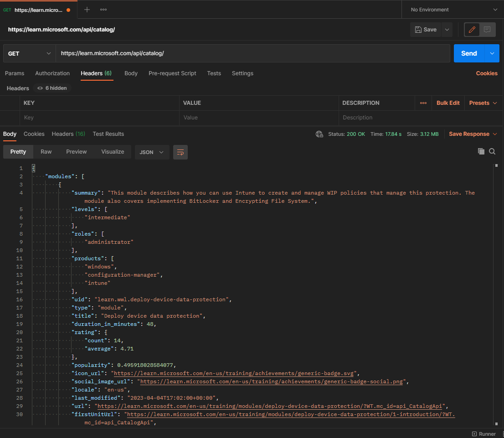Screen dimensions: 504x438
Task: Click the edit pencil icon
Action: click(x=472, y=30)
